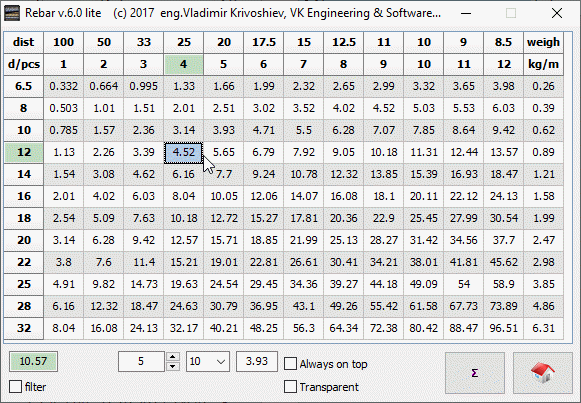
Task: Increase value with spinner up arrow
Action: click(x=173, y=357)
